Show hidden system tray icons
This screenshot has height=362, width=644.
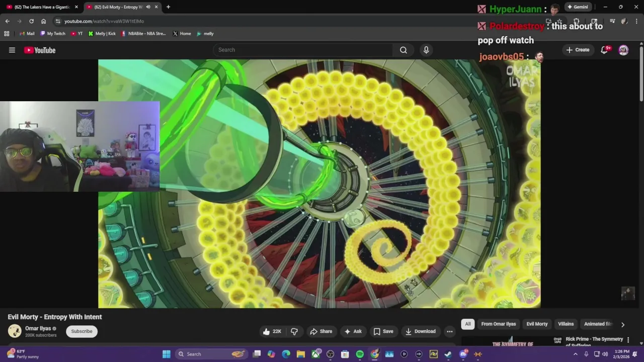pos(576,354)
